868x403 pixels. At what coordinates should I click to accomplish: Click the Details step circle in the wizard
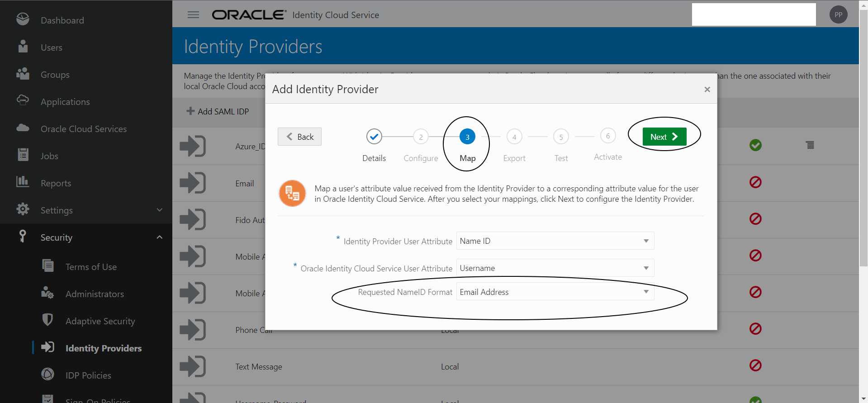point(374,137)
